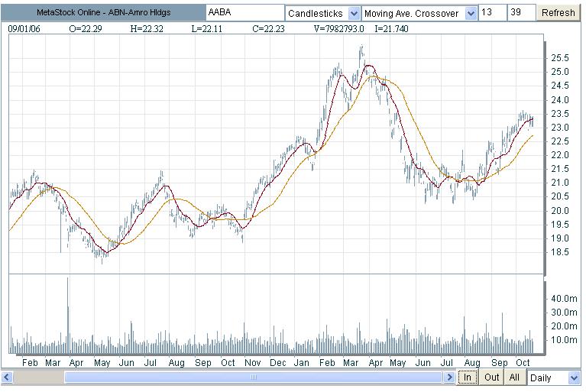Click the 10.0m volume axis label
Screen dimensions: 586x392
point(564,340)
